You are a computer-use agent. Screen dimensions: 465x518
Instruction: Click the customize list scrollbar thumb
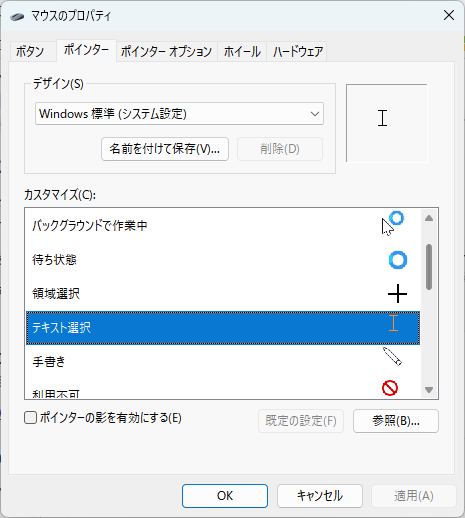(x=429, y=267)
